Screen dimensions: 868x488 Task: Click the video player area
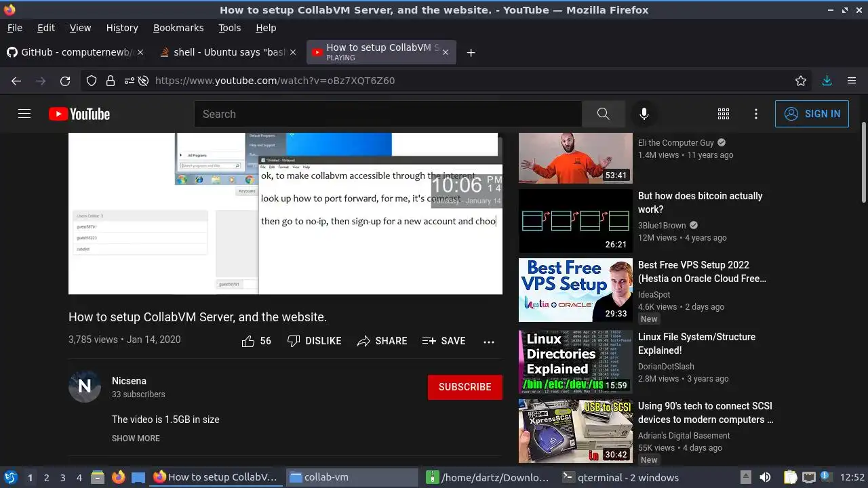[x=285, y=213]
